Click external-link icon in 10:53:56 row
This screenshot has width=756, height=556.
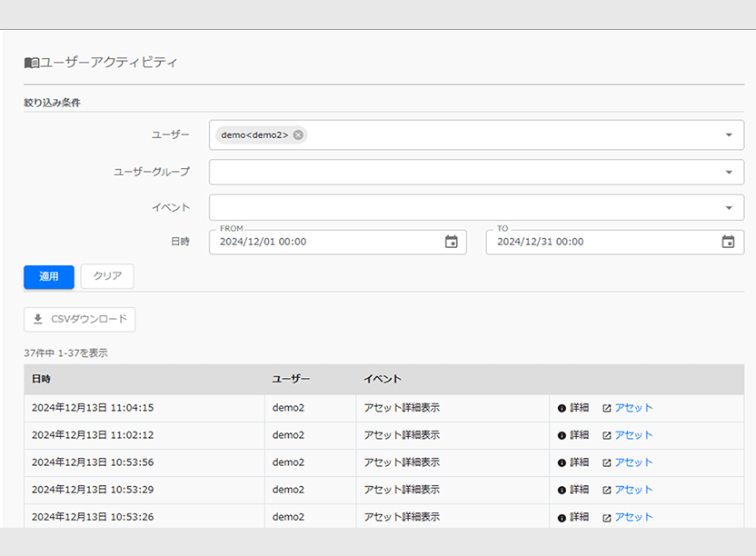pos(607,462)
